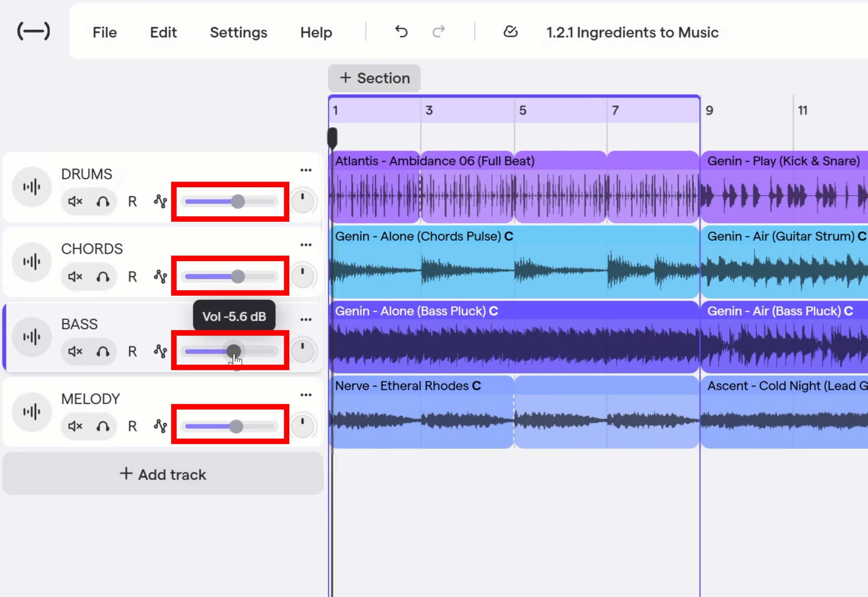Select the Ascent - Cold Night lead clip

tap(784, 412)
